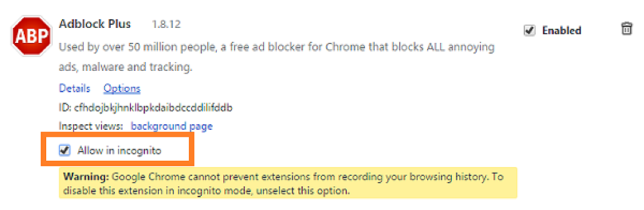Click the "ID:" prefix label
The height and width of the screenshot is (210, 644).
pos(65,108)
